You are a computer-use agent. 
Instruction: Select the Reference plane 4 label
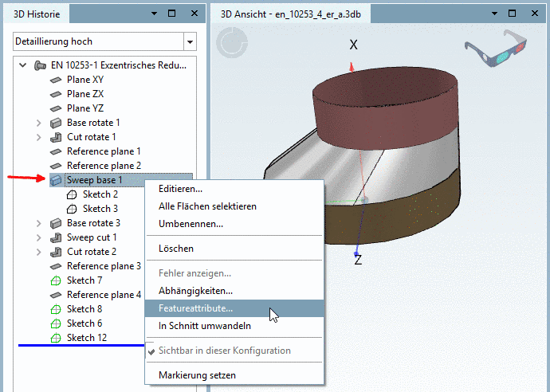coord(104,296)
